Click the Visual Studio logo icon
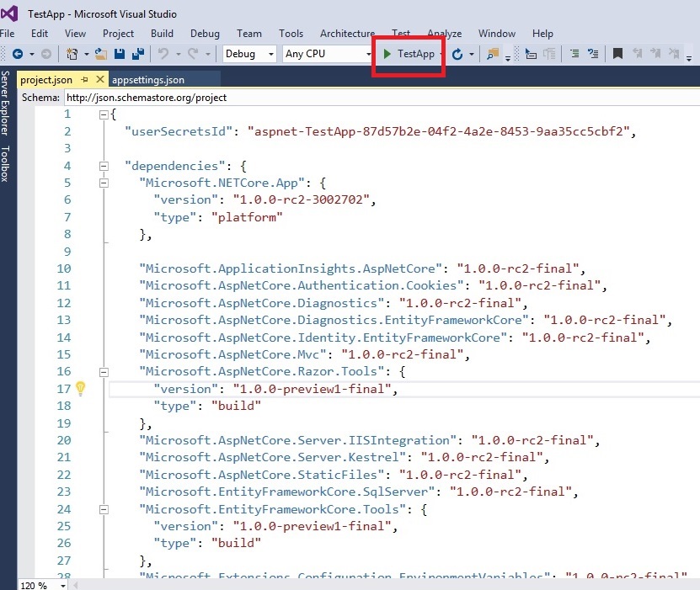 [9, 13]
